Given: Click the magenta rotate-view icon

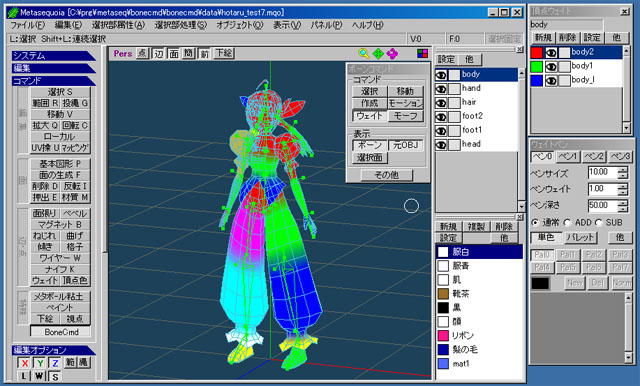Looking at the screenshot, I should pos(392,53).
